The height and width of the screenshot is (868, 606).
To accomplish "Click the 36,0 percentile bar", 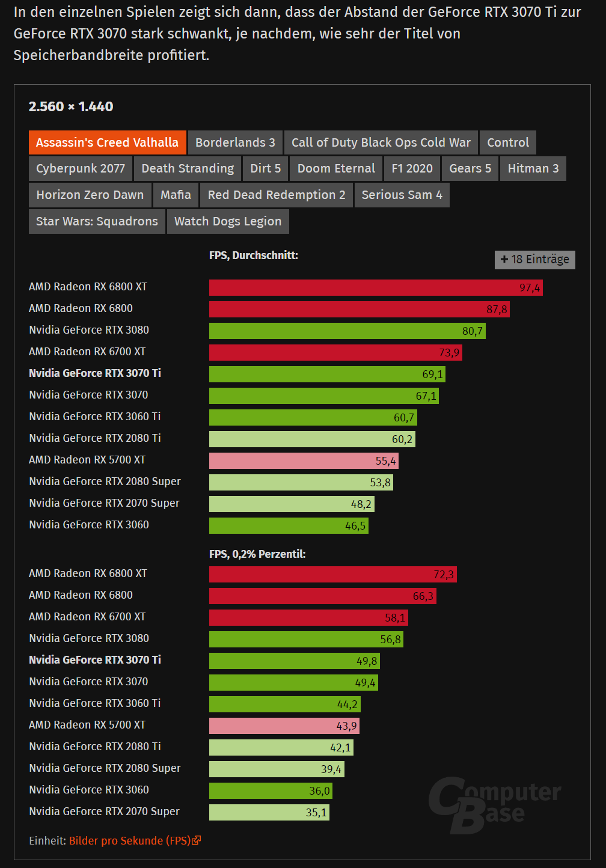I will click(x=271, y=790).
